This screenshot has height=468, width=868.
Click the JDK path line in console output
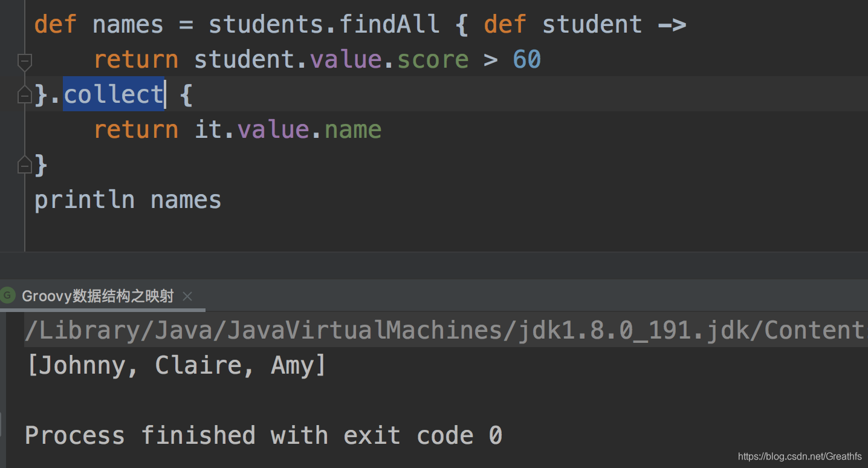coord(446,331)
